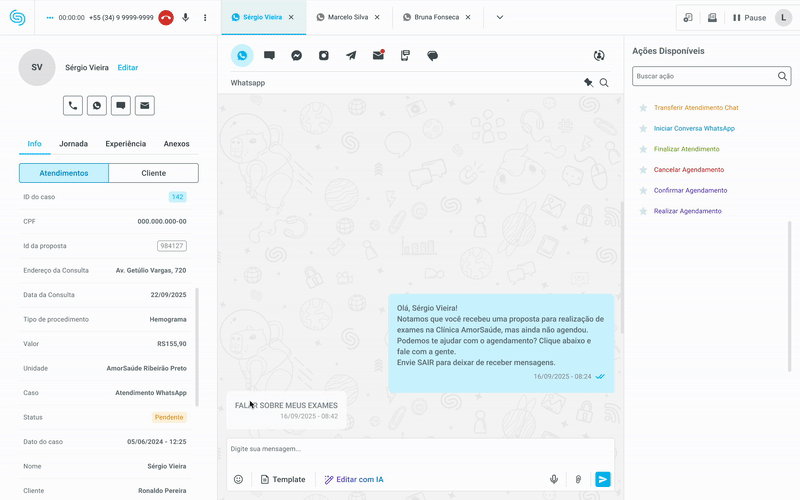Screen dimensions: 800x500
Task: Click search magnifier in Buscar ação
Action: [x=782, y=76]
